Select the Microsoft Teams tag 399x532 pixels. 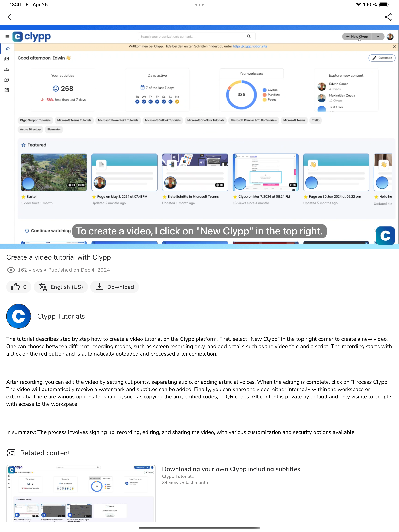(294, 120)
